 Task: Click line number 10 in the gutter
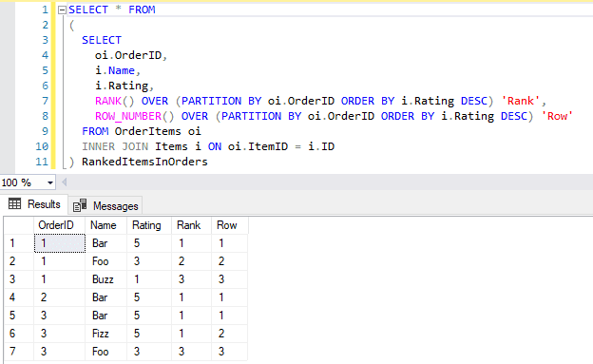pyautogui.click(x=42, y=146)
